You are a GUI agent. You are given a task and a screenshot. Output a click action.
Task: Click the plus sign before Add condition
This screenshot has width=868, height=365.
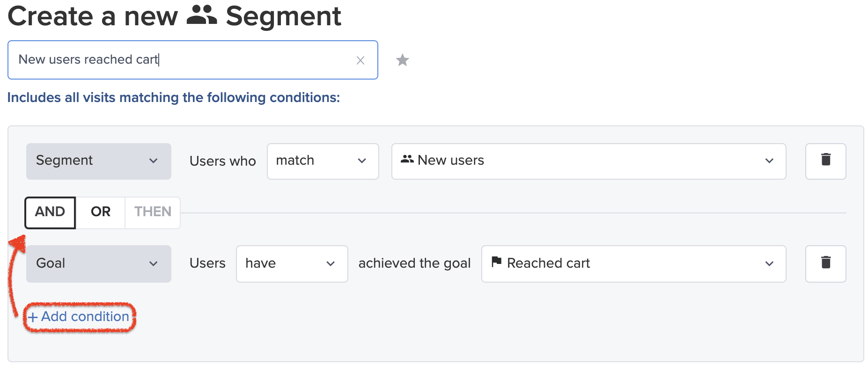[32, 317]
